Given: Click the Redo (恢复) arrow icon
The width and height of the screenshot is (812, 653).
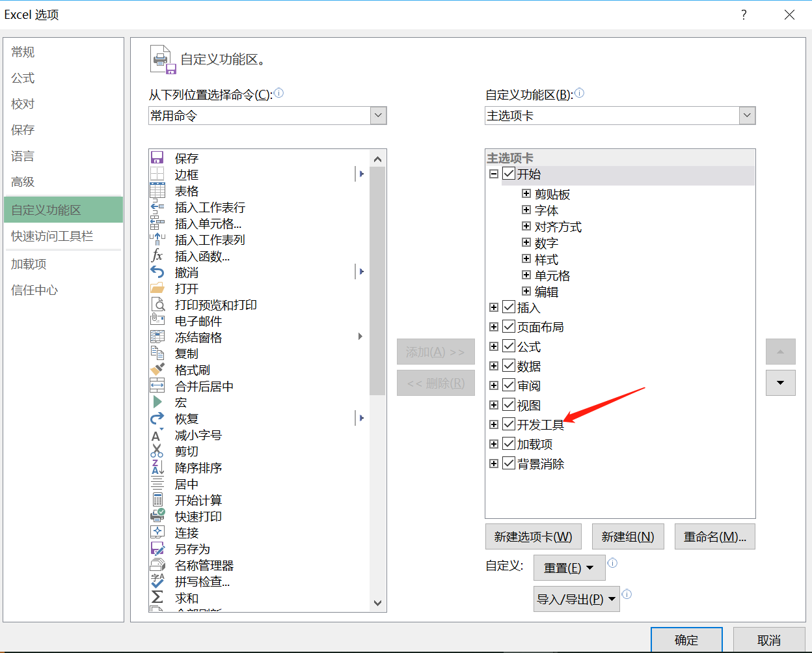Looking at the screenshot, I should point(157,418).
